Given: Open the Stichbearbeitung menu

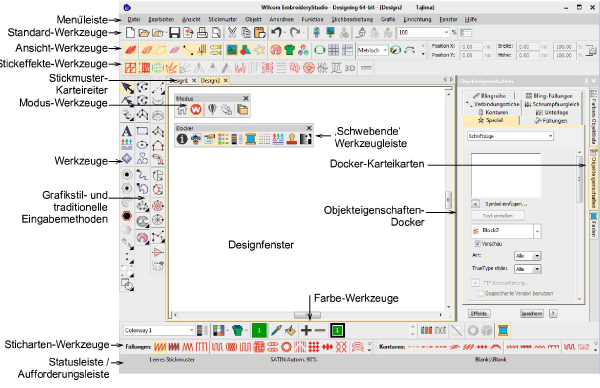Looking at the screenshot, I should click(352, 19).
